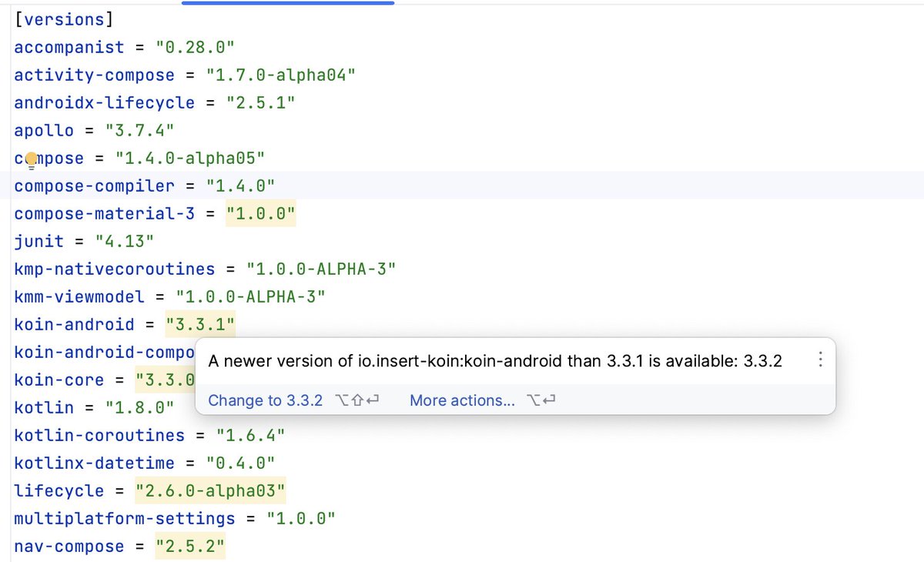Click the highlighted compose-material-3 version "1.0.0"
Screen dimensions: 924x562
[x=261, y=213]
